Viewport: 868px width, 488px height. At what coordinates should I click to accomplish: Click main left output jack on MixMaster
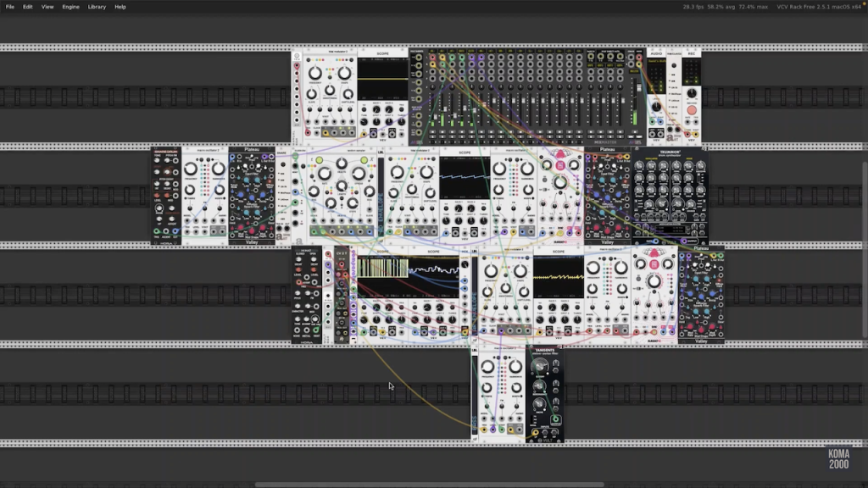pyautogui.click(x=639, y=57)
